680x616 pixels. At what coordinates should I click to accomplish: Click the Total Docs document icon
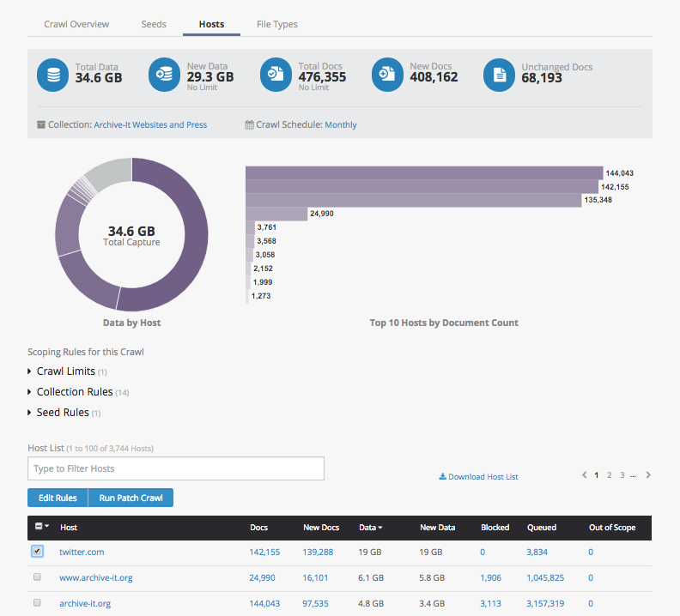(276, 75)
